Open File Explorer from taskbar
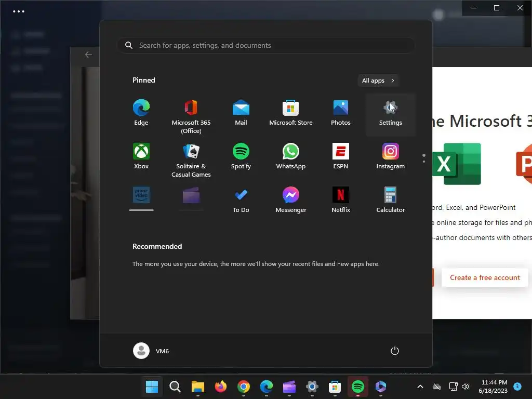Screen dimensions: 532x399 coord(198,387)
